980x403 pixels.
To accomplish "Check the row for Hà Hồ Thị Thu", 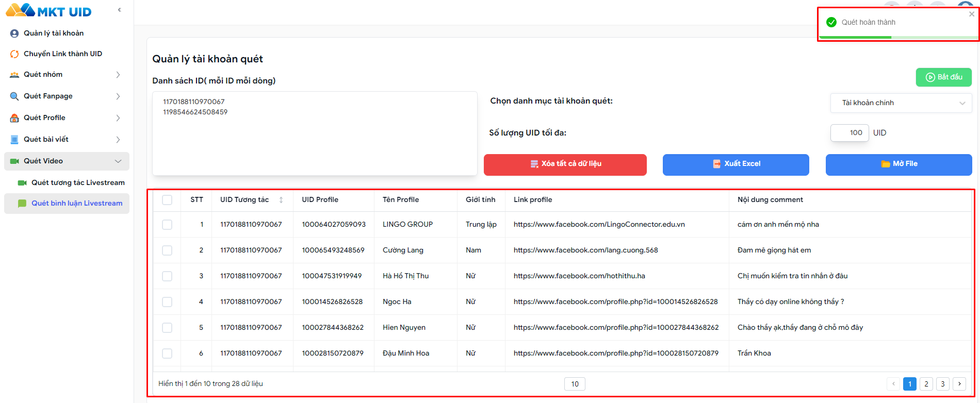I will pyautogui.click(x=167, y=276).
